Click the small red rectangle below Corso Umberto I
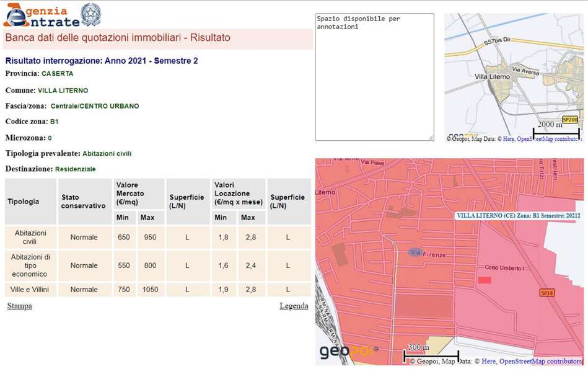Image resolution: width=588 pixels, height=374 pixels. (485, 280)
